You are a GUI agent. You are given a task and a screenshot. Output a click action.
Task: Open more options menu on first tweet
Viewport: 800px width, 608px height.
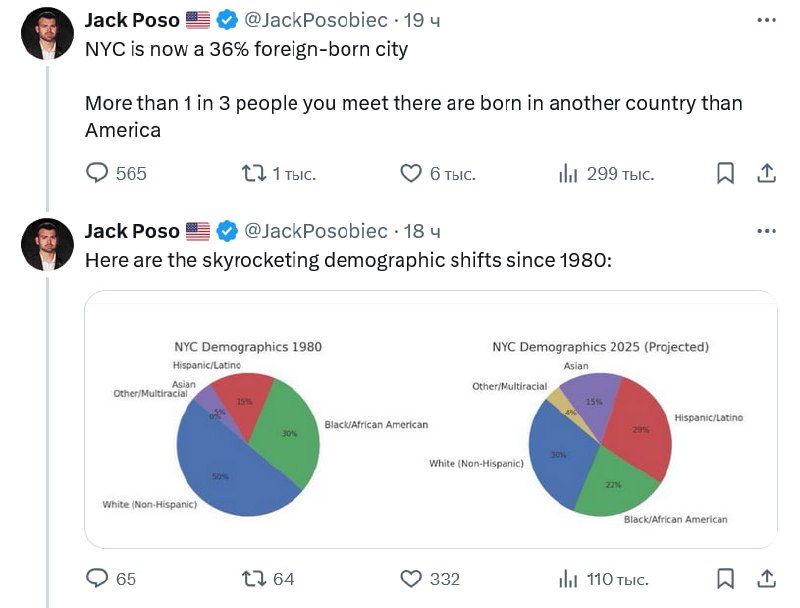point(766,20)
